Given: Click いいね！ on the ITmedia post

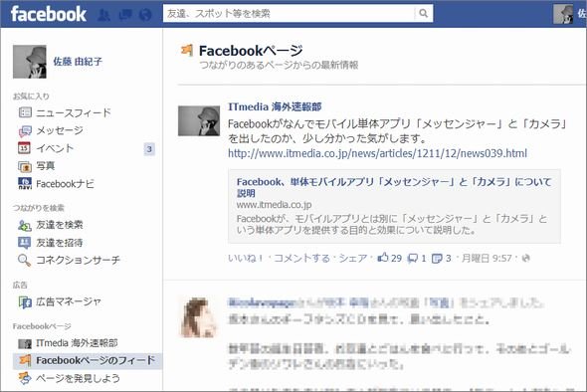Looking at the screenshot, I should pyautogui.click(x=246, y=258).
